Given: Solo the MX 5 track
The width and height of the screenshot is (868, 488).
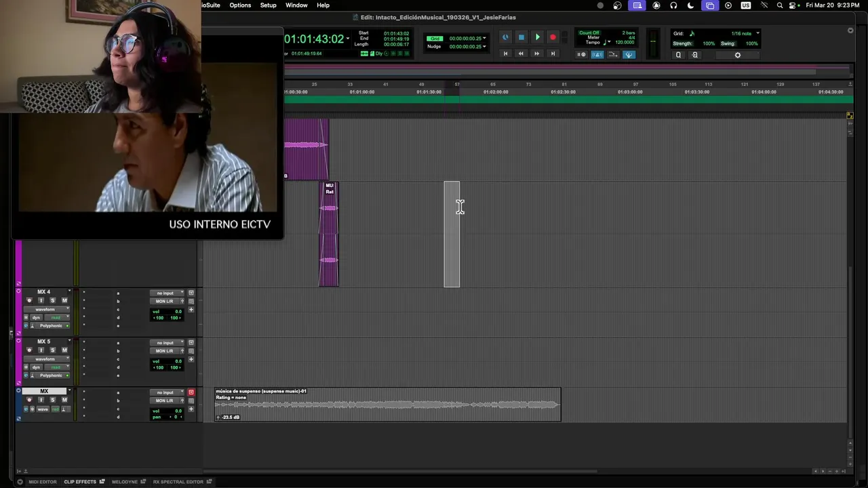Looking at the screenshot, I should tap(52, 350).
